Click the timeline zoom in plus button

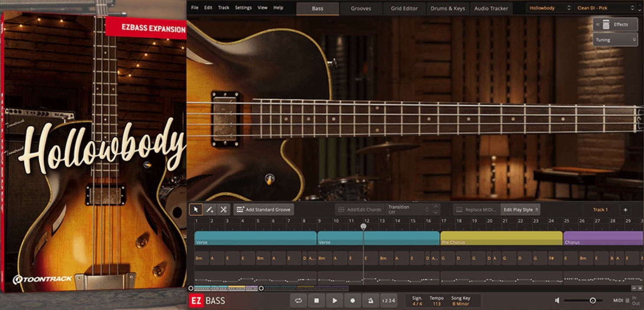(640, 288)
